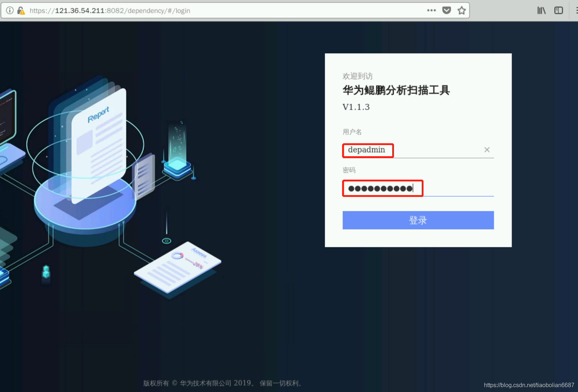Click the 用户名 label
Screen dimensions: 578x392
[352, 132]
